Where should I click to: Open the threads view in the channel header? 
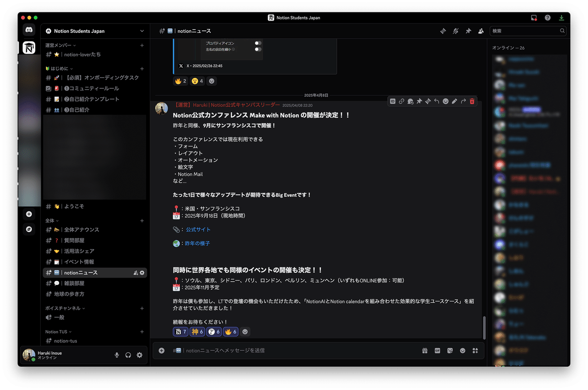pyautogui.click(x=443, y=30)
